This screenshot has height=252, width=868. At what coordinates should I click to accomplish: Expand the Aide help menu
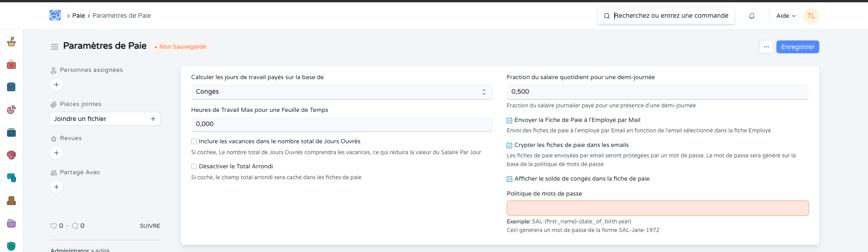(x=786, y=16)
